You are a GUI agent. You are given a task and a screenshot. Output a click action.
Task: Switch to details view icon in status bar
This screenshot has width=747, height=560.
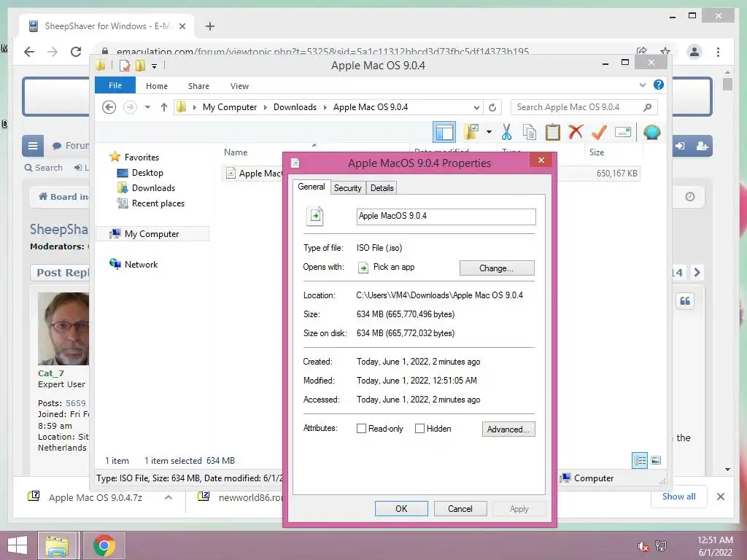tap(640, 460)
